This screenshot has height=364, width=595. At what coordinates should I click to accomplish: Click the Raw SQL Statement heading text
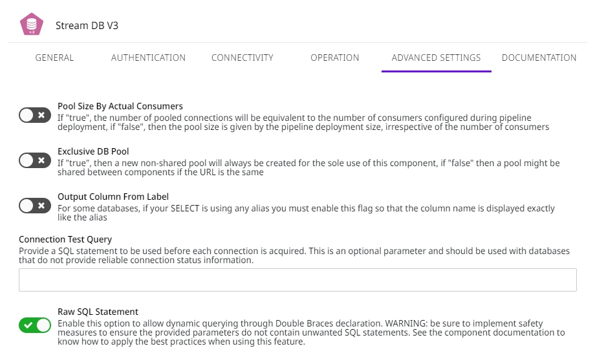[x=98, y=312]
